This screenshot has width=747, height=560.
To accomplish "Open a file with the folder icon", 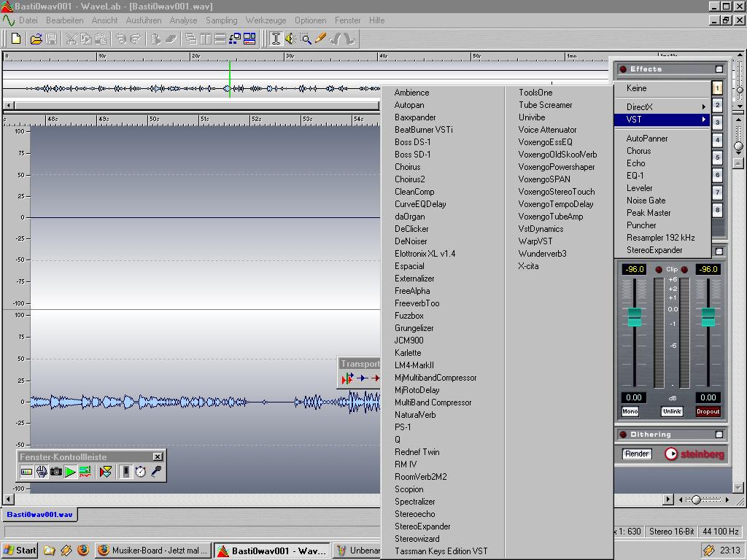I will pyautogui.click(x=36, y=39).
